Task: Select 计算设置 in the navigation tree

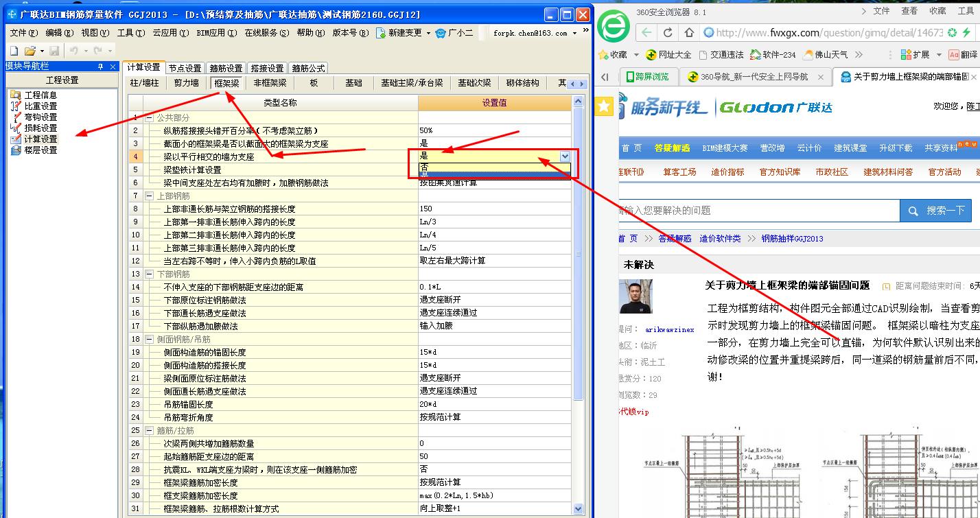Action: [34, 139]
